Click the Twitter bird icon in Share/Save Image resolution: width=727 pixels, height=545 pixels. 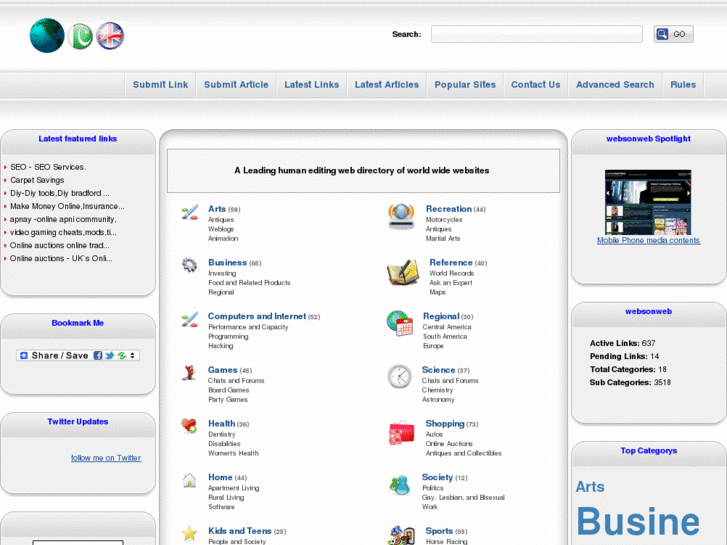coord(110,355)
